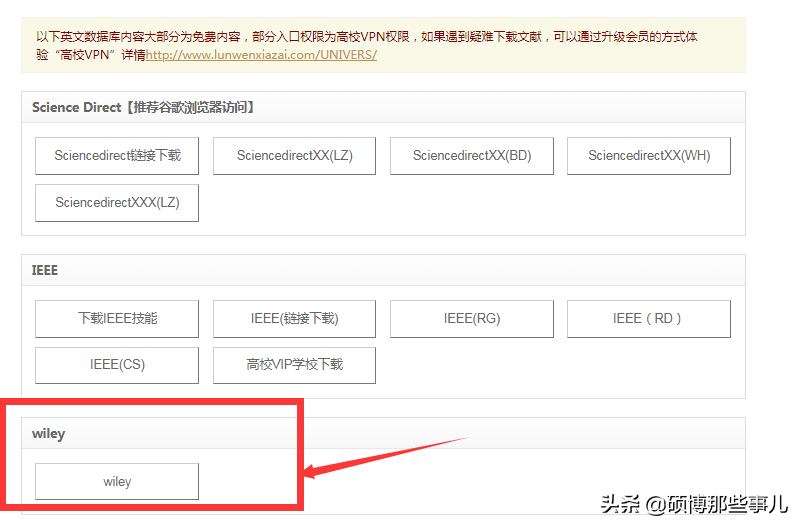Click the VPN notice text paragraph

pyautogui.click(x=367, y=46)
